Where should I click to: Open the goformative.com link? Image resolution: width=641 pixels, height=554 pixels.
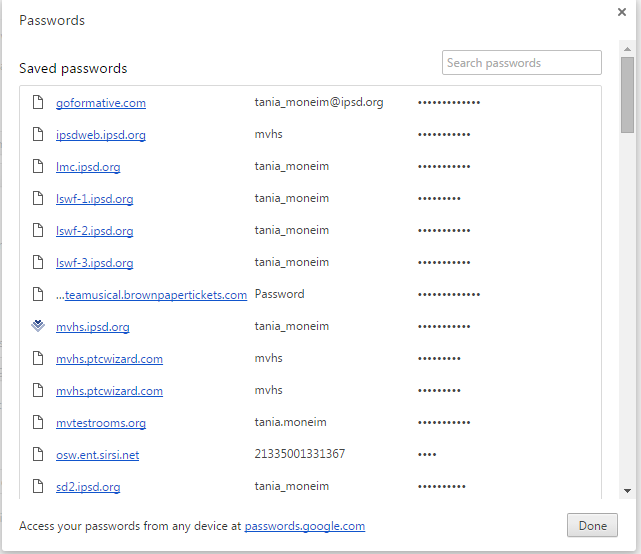101,103
